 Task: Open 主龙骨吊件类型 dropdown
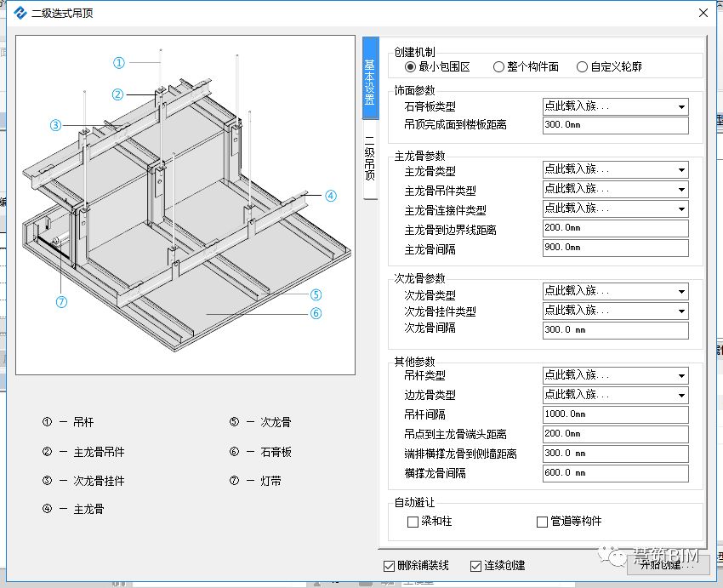[x=616, y=189]
